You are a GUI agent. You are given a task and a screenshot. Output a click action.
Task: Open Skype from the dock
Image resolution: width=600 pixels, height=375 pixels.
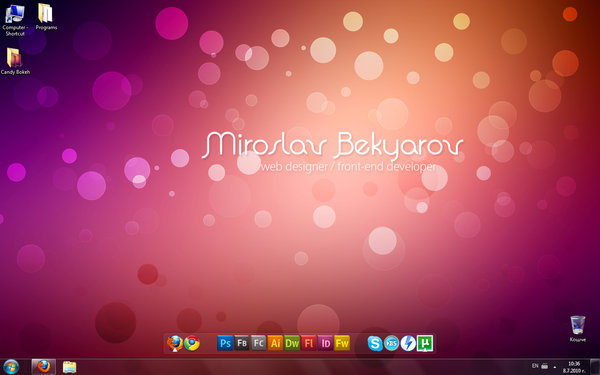click(375, 343)
